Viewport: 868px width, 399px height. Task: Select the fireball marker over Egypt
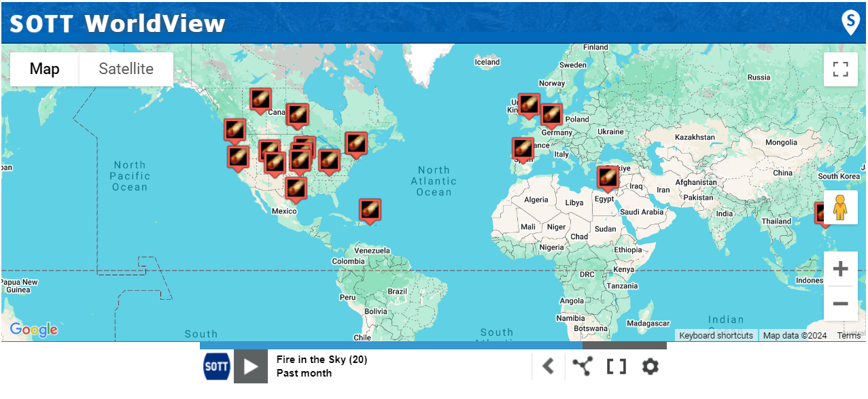pyautogui.click(x=608, y=178)
